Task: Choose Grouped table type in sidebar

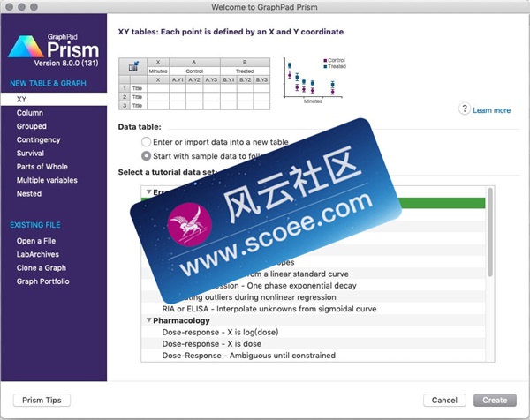Action: tap(32, 126)
